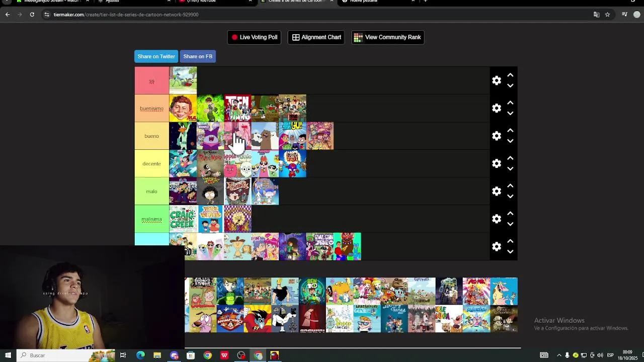Select the MAD thumbnail in buenisimo tier

[183, 108]
